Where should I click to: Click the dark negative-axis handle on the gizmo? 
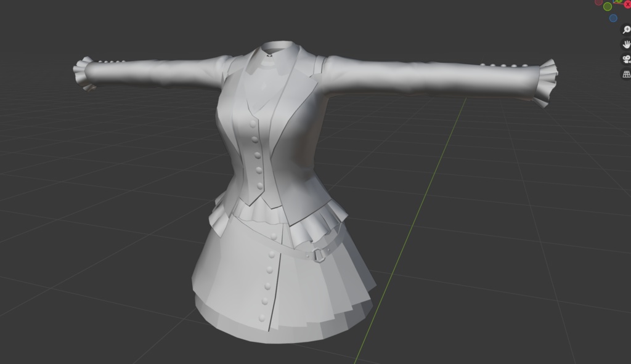tap(599, 4)
